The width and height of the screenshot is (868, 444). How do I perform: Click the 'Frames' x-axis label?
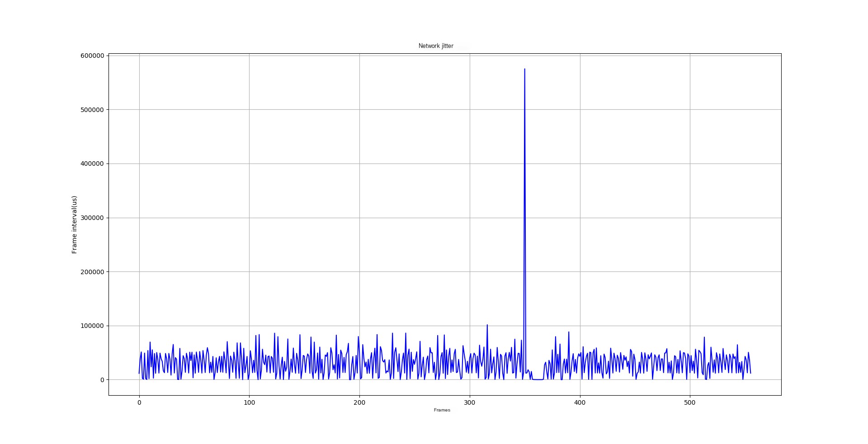pyautogui.click(x=442, y=410)
